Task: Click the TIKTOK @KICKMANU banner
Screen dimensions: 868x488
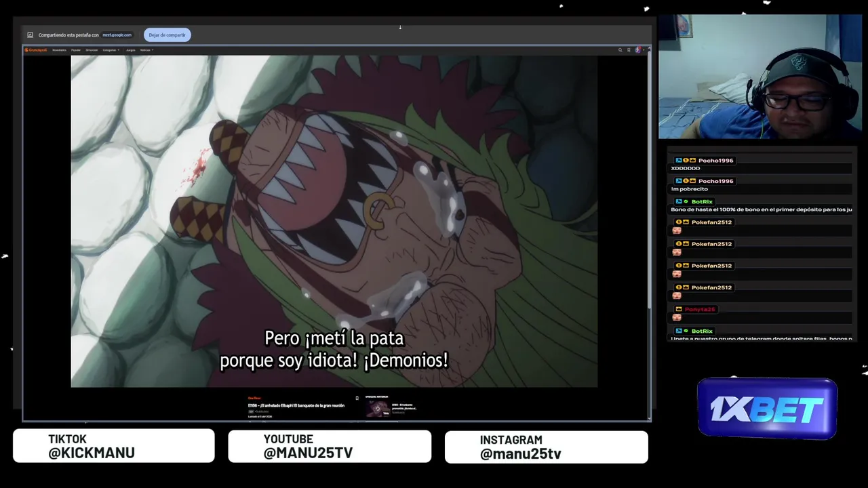Action: coord(113,446)
